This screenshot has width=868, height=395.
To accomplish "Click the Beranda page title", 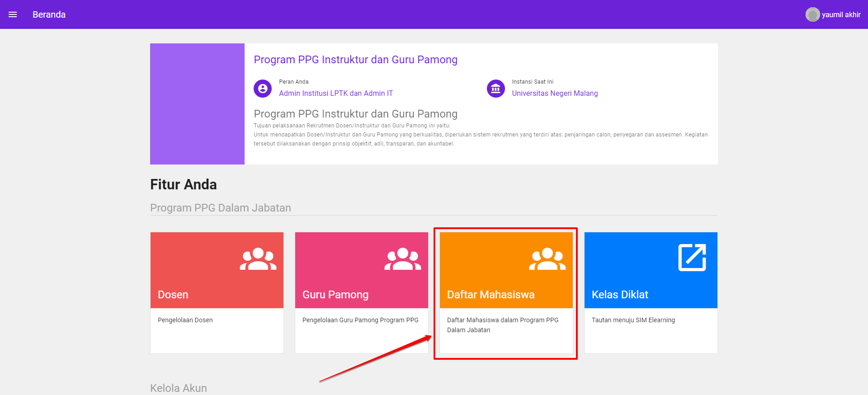I will [x=49, y=14].
